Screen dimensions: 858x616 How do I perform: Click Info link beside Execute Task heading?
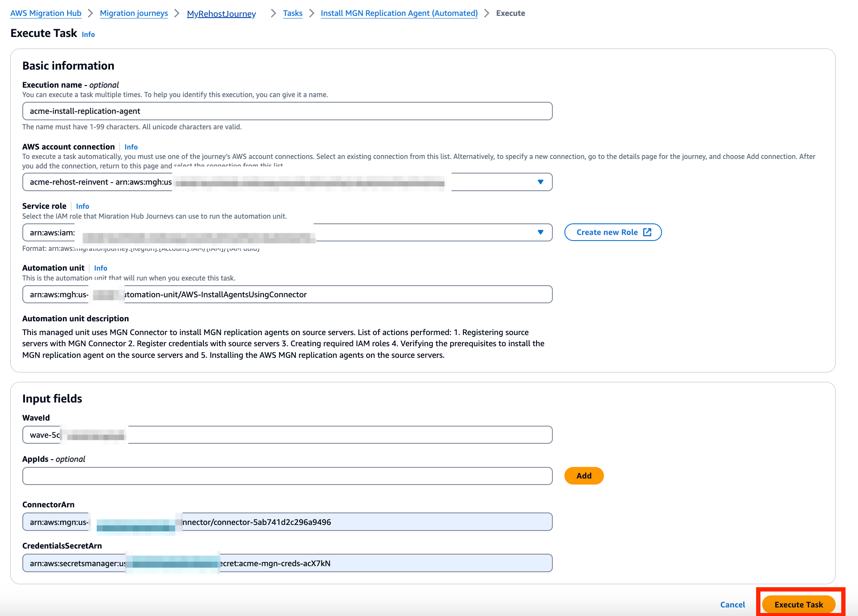click(x=88, y=34)
